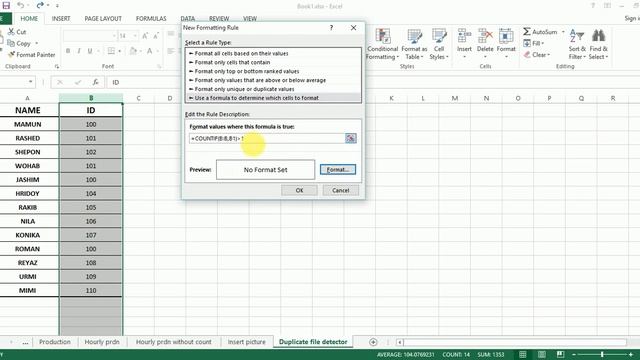Click the Insert cells icon
The width and height of the screenshot is (640, 360).
[x=464, y=36]
